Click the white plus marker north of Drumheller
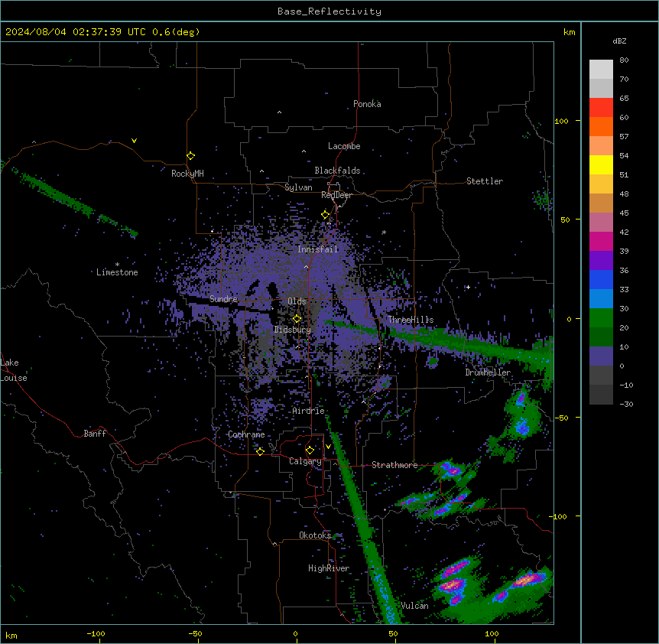 pos(468,287)
